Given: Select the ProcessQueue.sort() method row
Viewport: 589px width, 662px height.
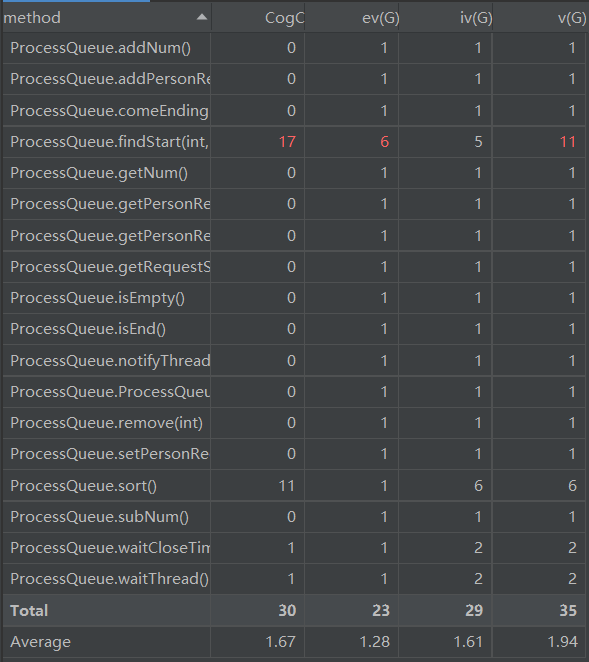Looking at the screenshot, I should (294, 486).
